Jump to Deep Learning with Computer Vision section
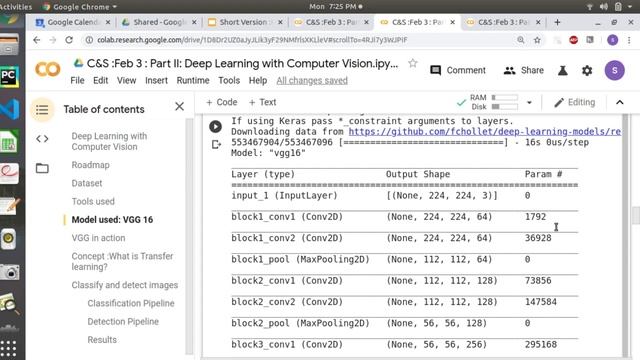This screenshot has width=640, height=360. coord(109,141)
